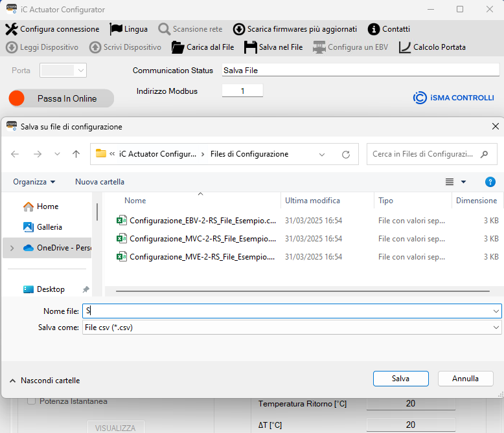Expand OneDrive tree item arrow
The image size is (504, 433).
(12, 248)
